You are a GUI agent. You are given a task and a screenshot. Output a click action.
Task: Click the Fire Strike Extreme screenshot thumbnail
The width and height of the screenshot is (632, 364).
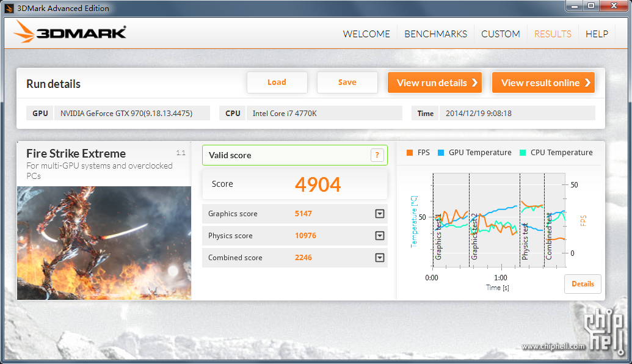click(x=104, y=242)
